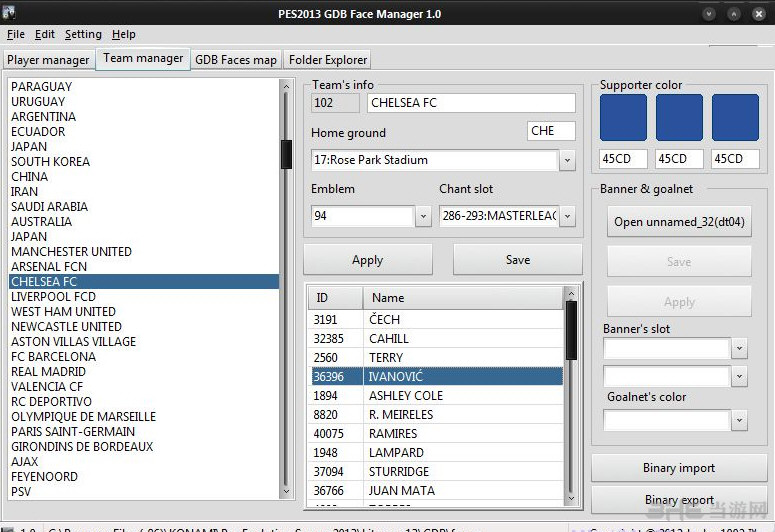Click Binary export button
The width and height of the screenshot is (775, 532).
point(679,500)
